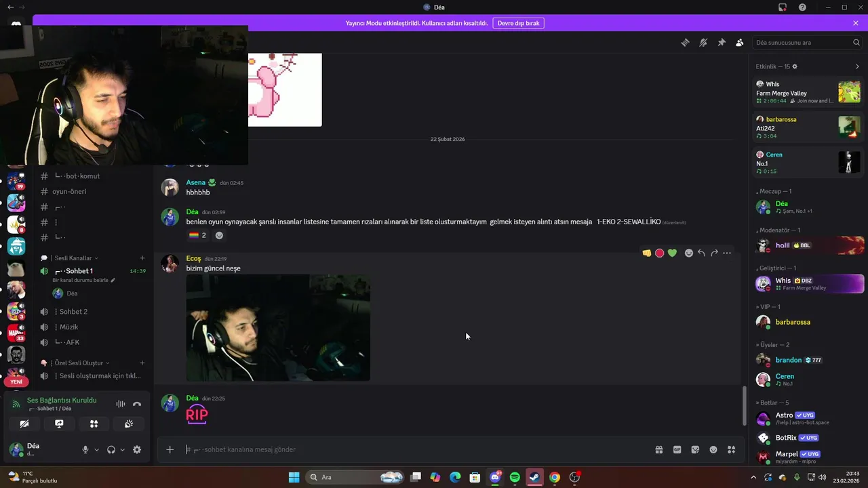Screen dimensions: 868x488
Task: Open Spotify from the taskbar
Action: point(515,477)
